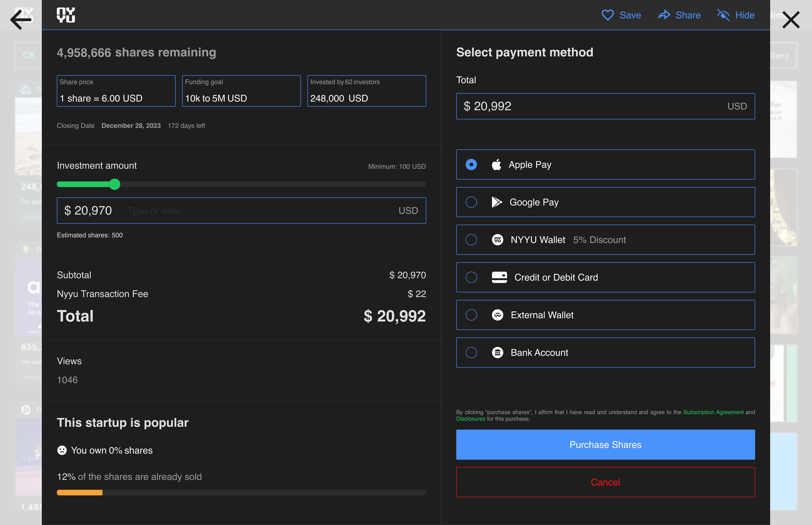Image resolution: width=812 pixels, height=525 pixels.
Task: Click the Hide crossed-eye icon
Action: click(x=723, y=15)
